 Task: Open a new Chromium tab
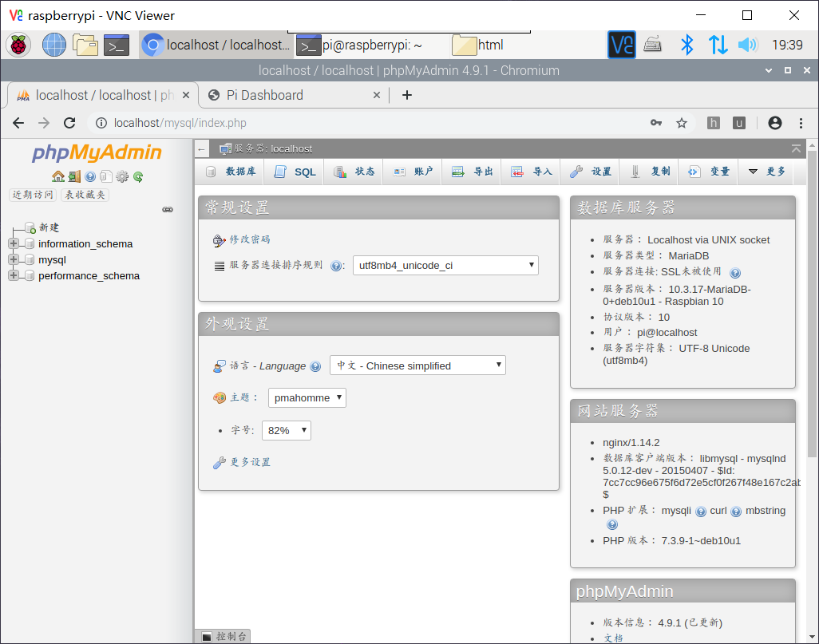point(407,95)
